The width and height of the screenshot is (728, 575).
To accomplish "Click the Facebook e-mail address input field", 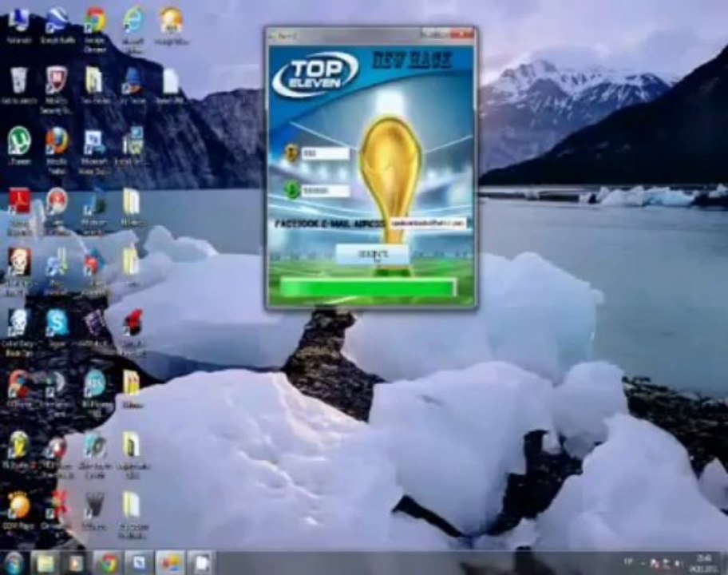I will pyautogui.click(x=427, y=224).
